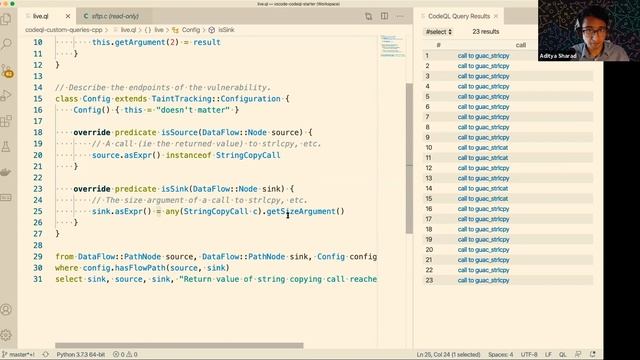Click the video thumbnail of Aditya Sharad
This screenshot has width=640, height=360.
(589, 31)
